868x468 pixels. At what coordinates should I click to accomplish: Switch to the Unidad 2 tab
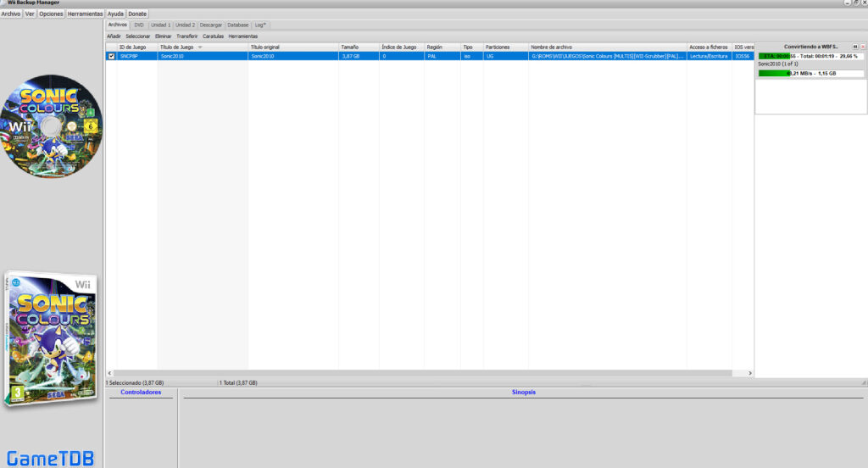185,25
